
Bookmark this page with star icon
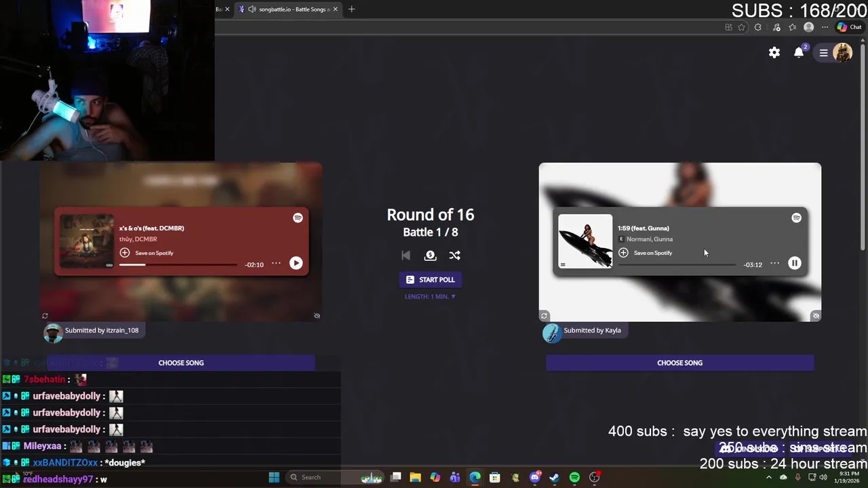[741, 27]
